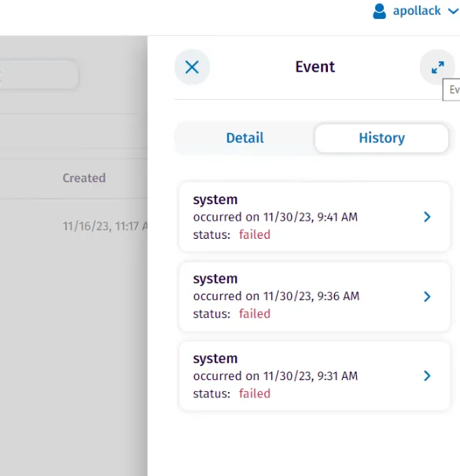Click the apollack user avatar icon
Screen dimensions: 460x476
[x=379, y=11]
